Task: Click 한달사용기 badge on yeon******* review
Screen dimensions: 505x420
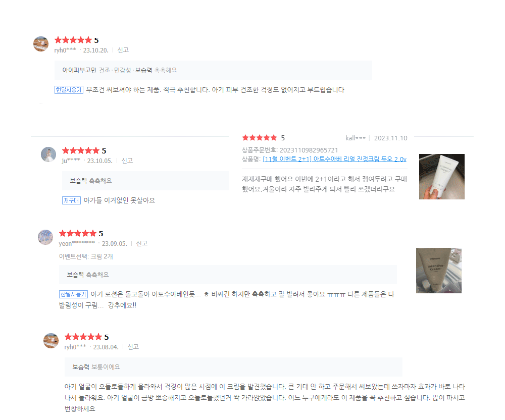Action: point(73,294)
